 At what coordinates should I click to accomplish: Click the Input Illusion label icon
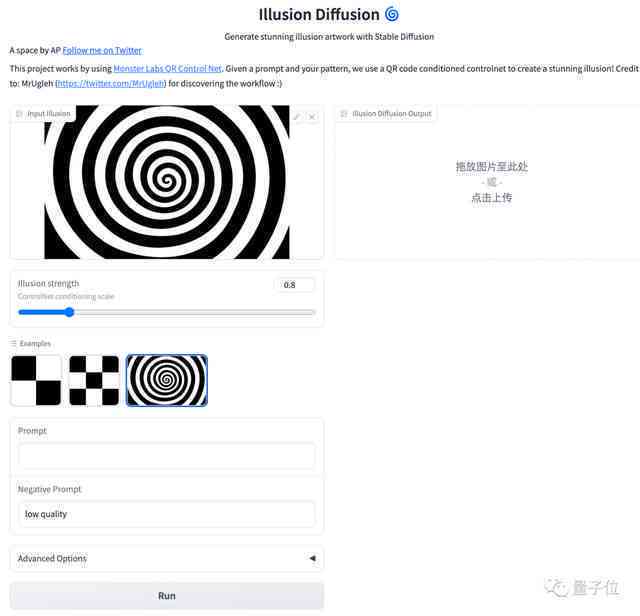(x=19, y=113)
